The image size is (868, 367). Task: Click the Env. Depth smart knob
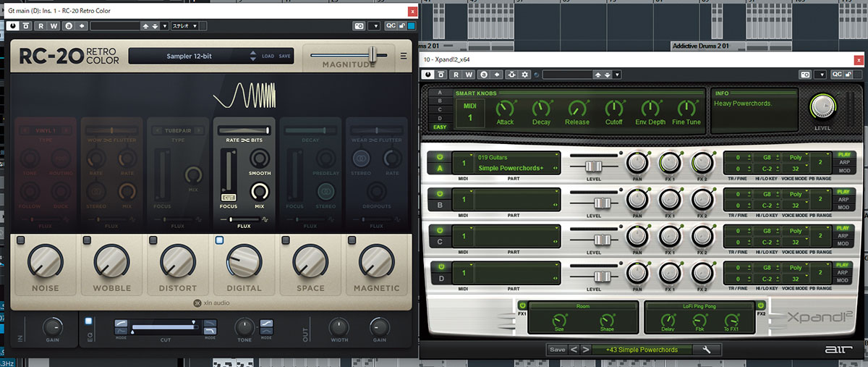click(x=650, y=109)
